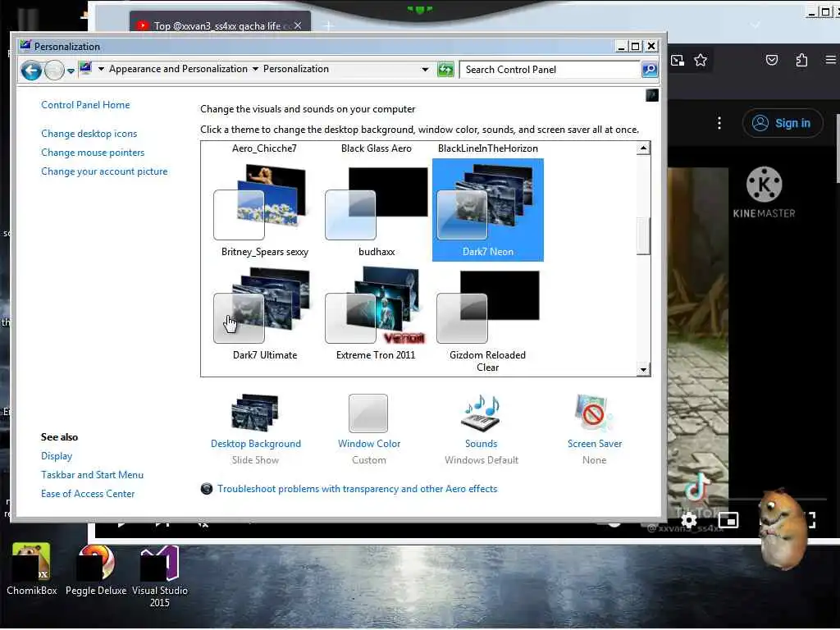Open the Display link under See also
This screenshot has height=630, width=840.
click(57, 456)
